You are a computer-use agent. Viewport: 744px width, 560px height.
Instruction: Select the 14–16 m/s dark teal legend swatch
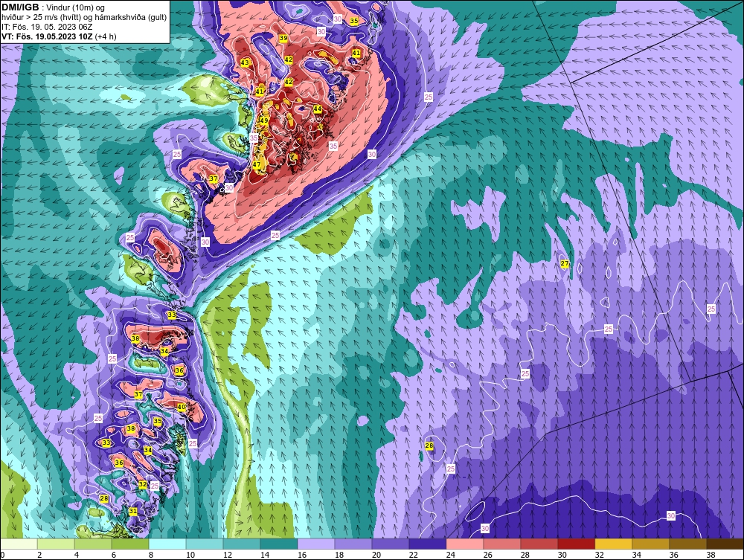pos(278,544)
